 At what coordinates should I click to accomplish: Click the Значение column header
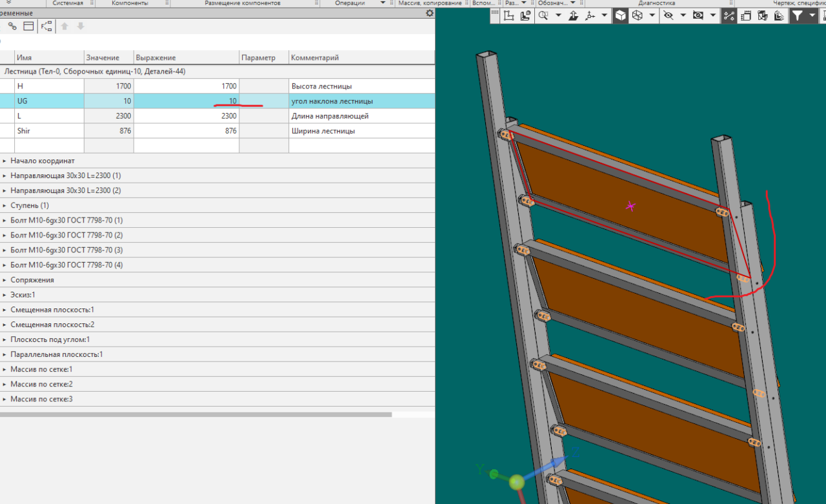[109, 58]
